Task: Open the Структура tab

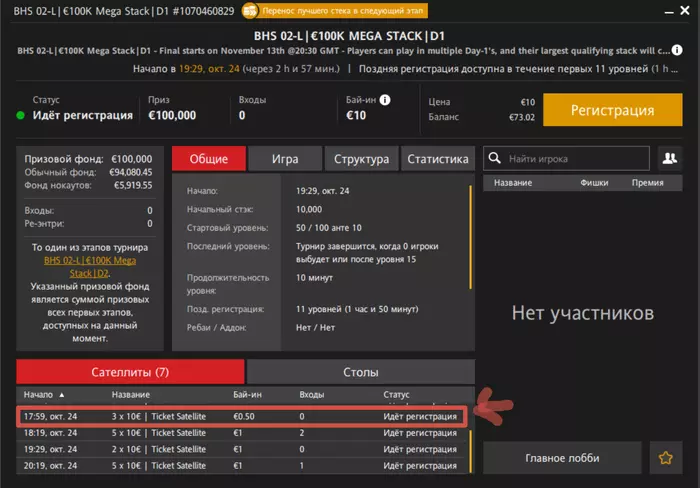Action: 361,158
